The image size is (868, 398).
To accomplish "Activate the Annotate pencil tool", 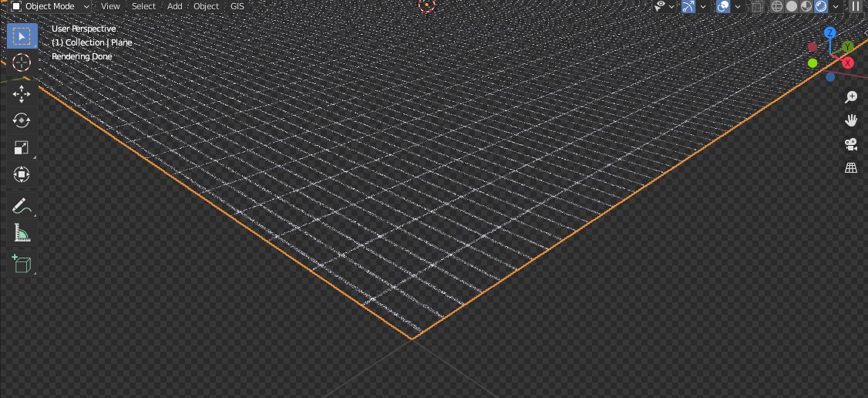I will tap(22, 207).
